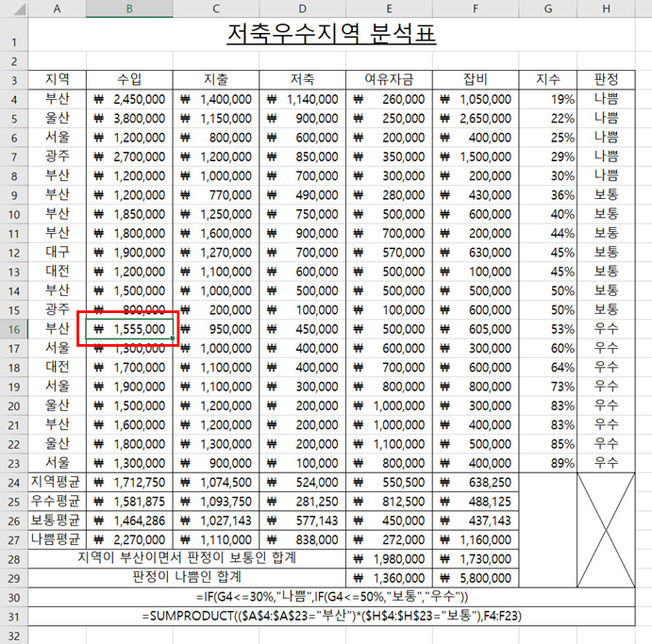
Task: Select the SUMPRODUCT formula text in row 31
Action: (x=330, y=615)
